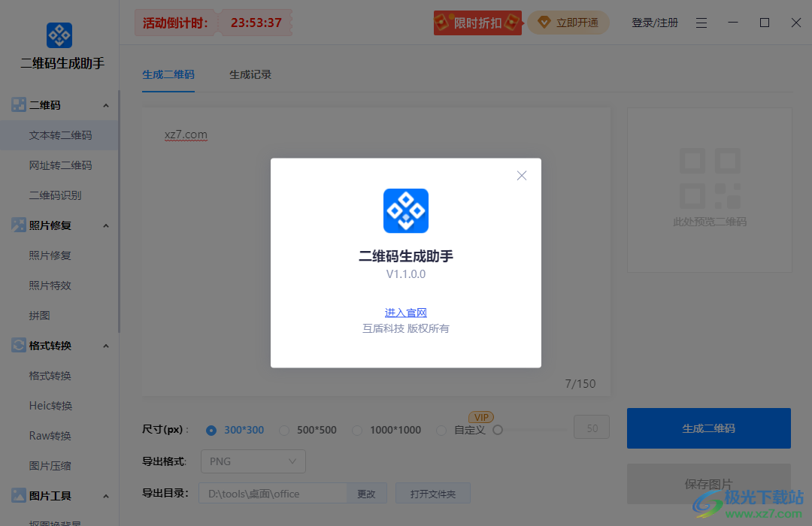Collapse the 二维码 sidebar section
Image resolution: width=812 pixels, height=526 pixels.
coord(105,104)
